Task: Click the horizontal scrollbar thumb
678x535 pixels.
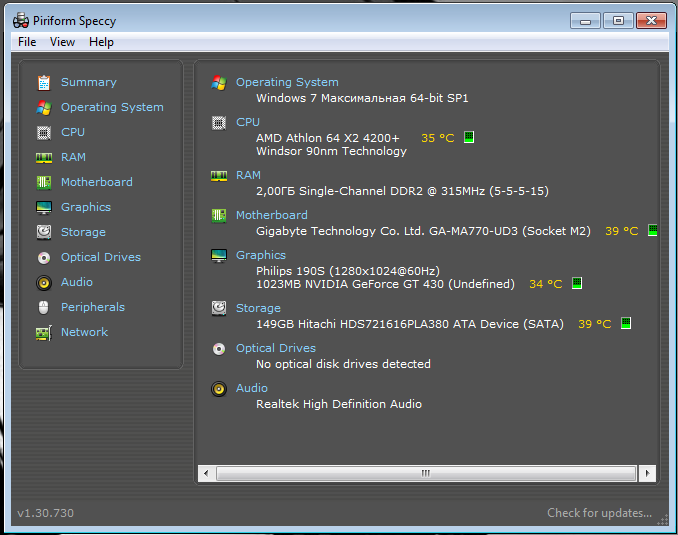Action: [426, 473]
